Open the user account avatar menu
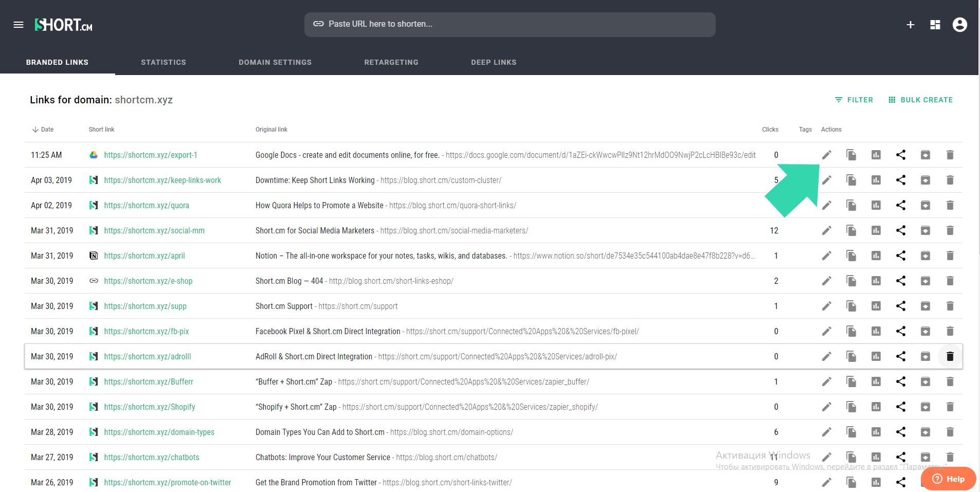 [x=959, y=25]
